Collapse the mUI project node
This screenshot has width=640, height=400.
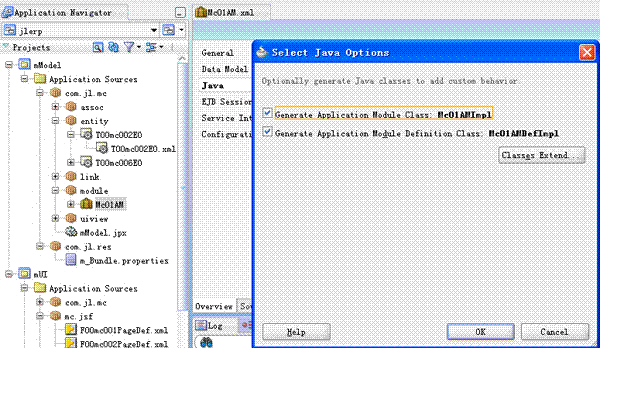pyautogui.click(x=9, y=274)
